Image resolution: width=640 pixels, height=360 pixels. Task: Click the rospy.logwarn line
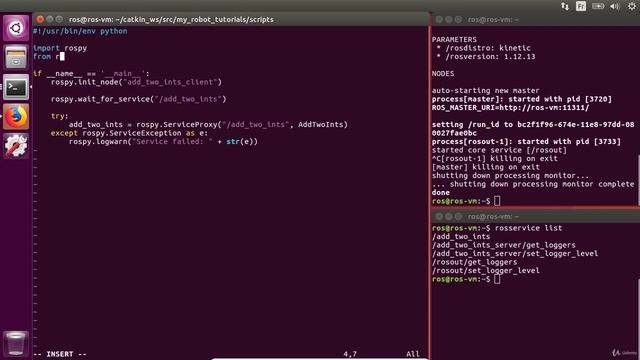(x=163, y=142)
